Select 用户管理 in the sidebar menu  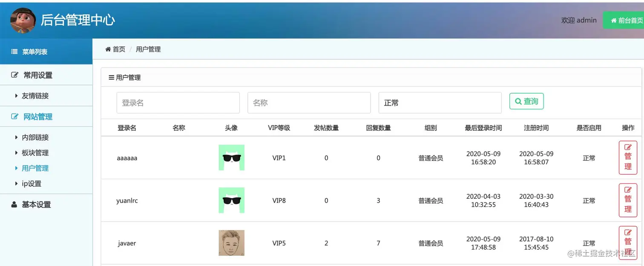(35, 169)
